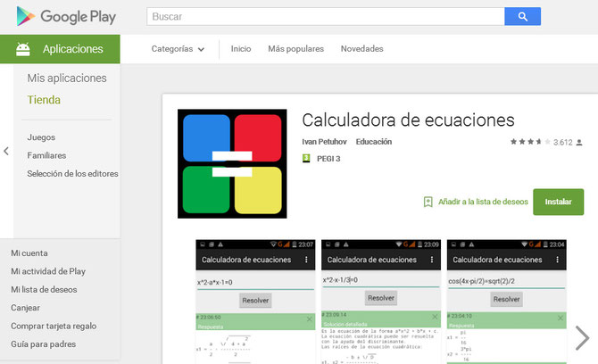Focus the Buscar search field

(x=325, y=16)
